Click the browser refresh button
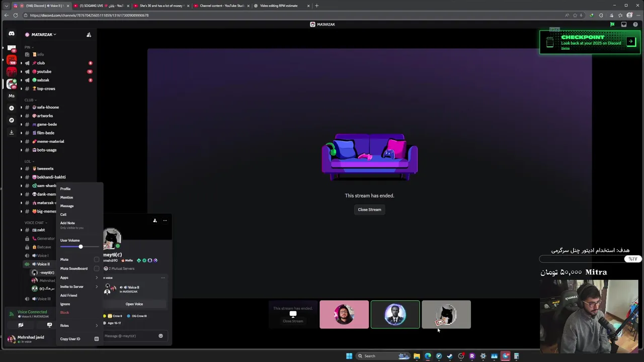The width and height of the screenshot is (644, 362). click(16, 15)
